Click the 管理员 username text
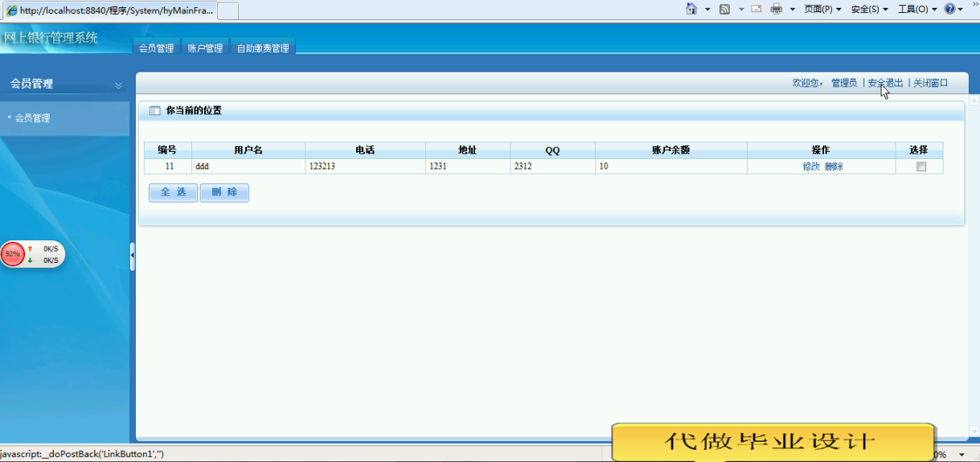Viewport: 980px width, 462px height. [844, 83]
